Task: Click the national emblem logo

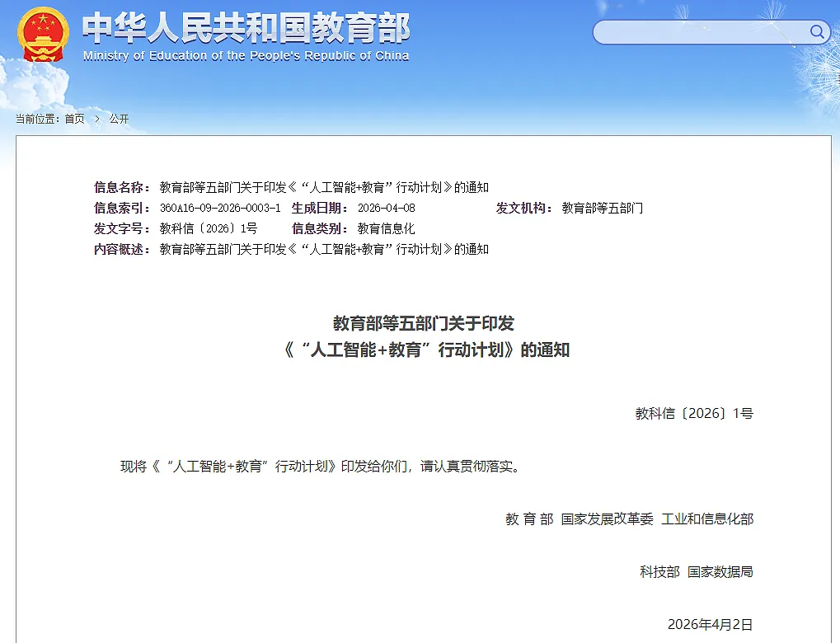Action: click(x=43, y=35)
